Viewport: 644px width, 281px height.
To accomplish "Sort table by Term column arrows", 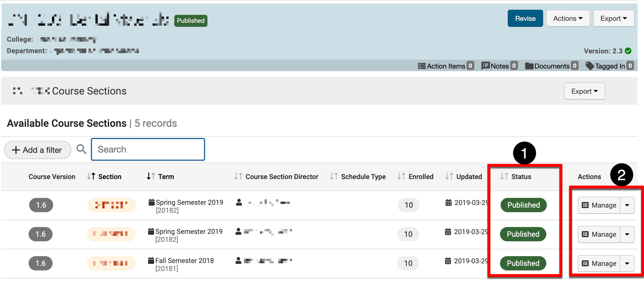I will tap(151, 176).
